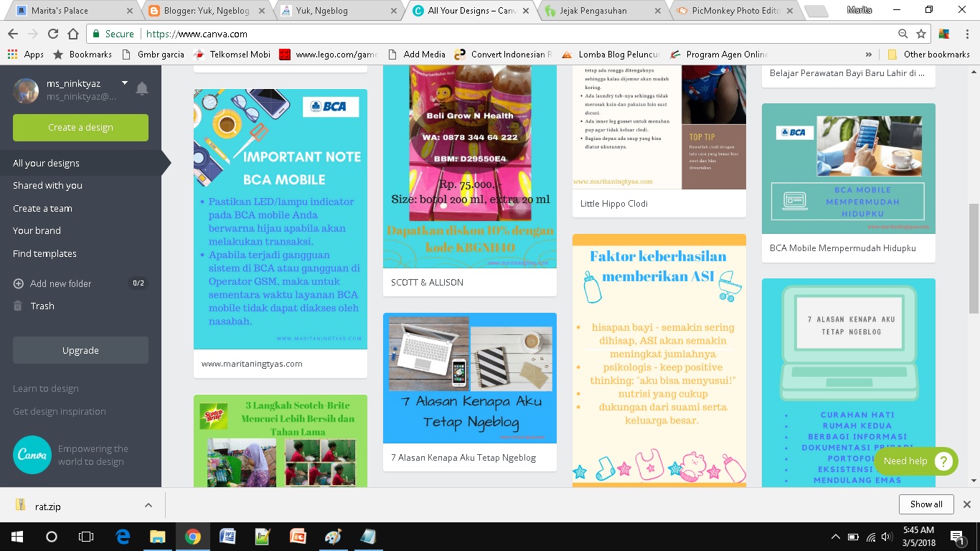Viewport: 980px width, 551px height.
Task: Open www.lego.com/game bookmark
Action: pos(328,55)
